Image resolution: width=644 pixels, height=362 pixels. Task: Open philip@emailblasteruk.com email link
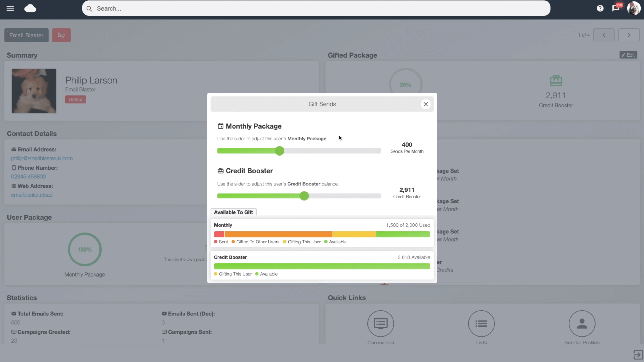(x=42, y=158)
